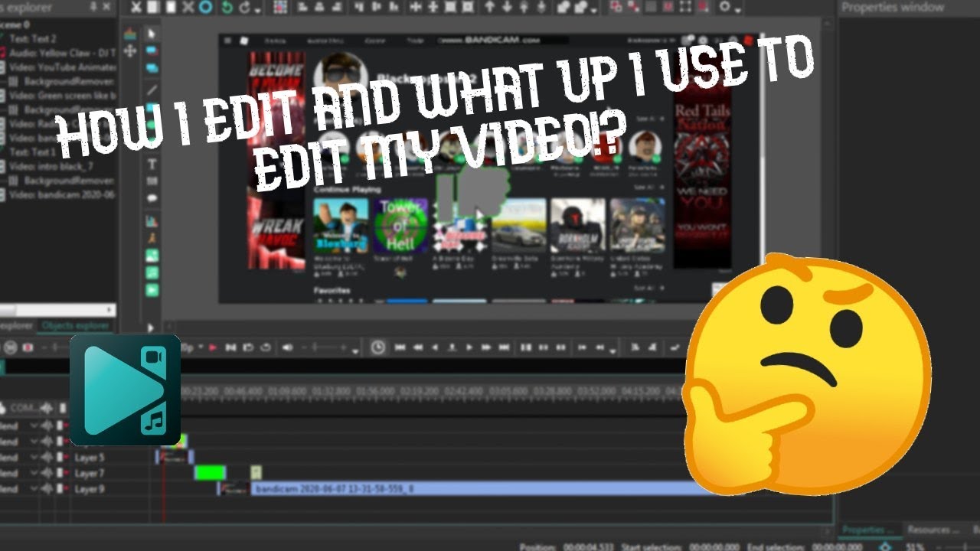Screen dimensions: 980x551
Task: Toggle audio waveform icon on Layer 5
Action: pos(47,458)
